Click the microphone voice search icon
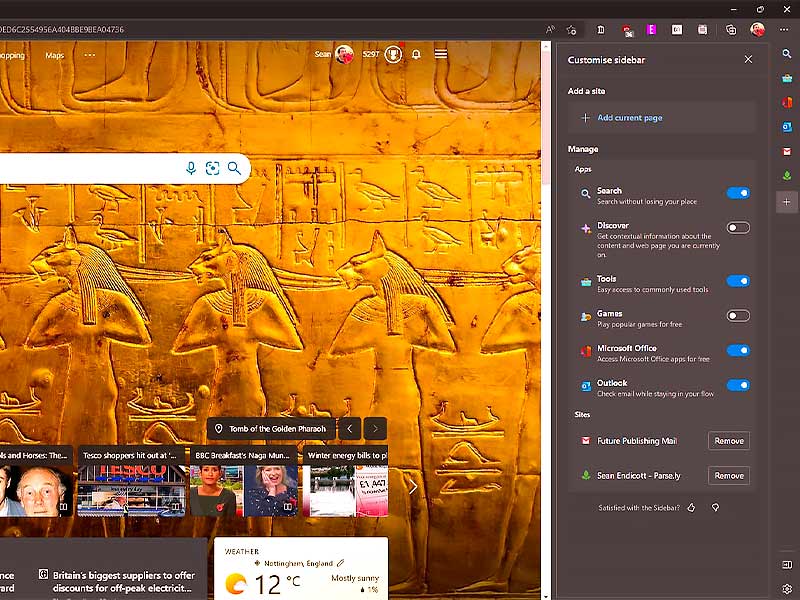This screenshot has width=800, height=600. click(191, 168)
